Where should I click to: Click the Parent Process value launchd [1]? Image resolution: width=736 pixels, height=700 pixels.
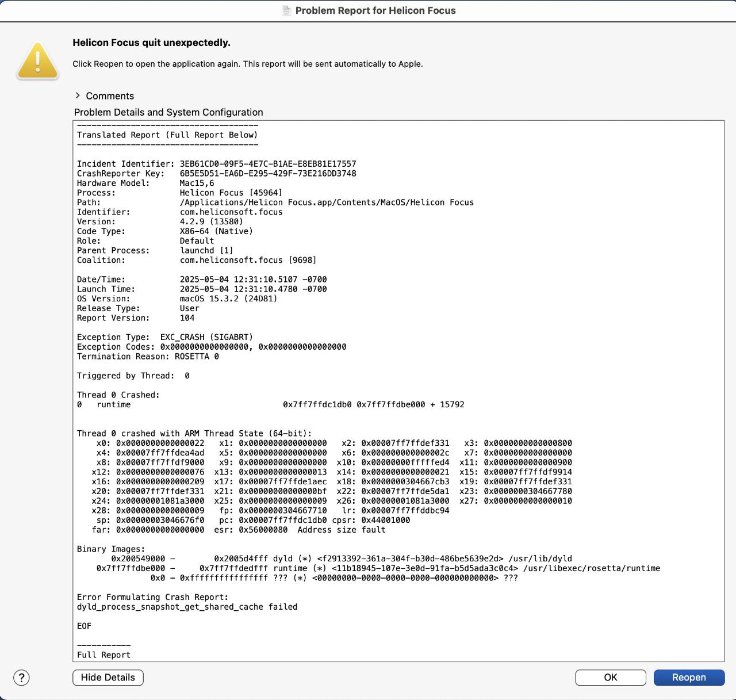206,250
